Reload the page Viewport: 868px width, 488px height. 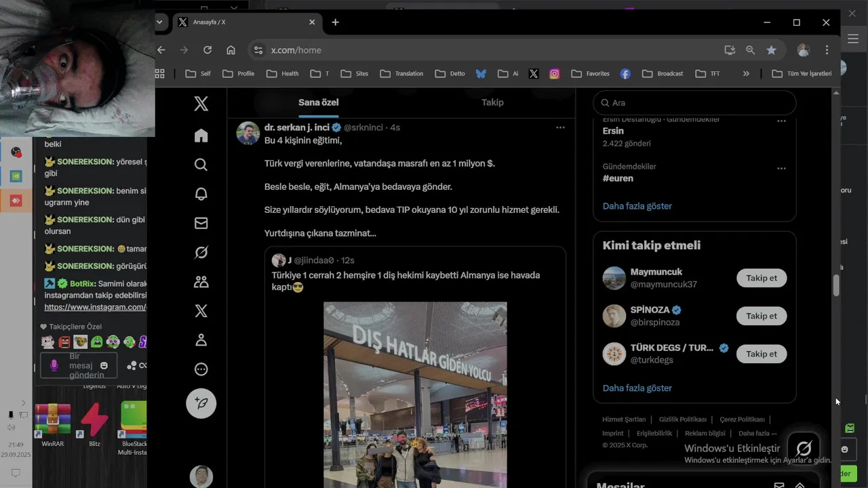click(208, 50)
